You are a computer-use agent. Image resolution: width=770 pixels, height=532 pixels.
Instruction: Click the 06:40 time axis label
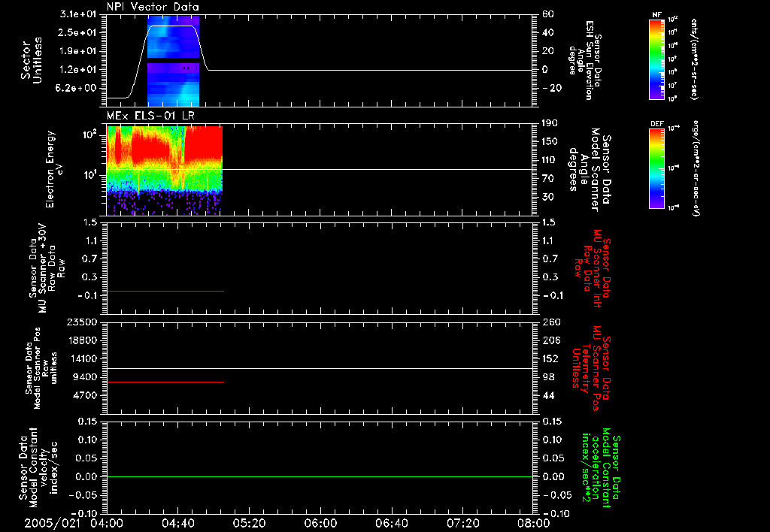coord(391,523)
